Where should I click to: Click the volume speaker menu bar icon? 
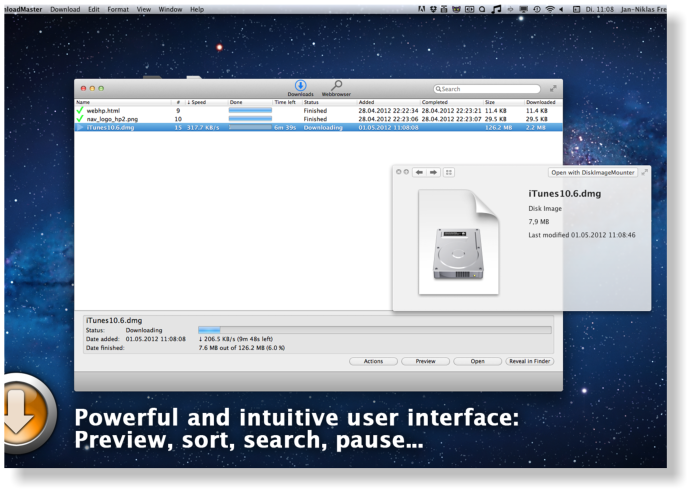tap(561, 9)
